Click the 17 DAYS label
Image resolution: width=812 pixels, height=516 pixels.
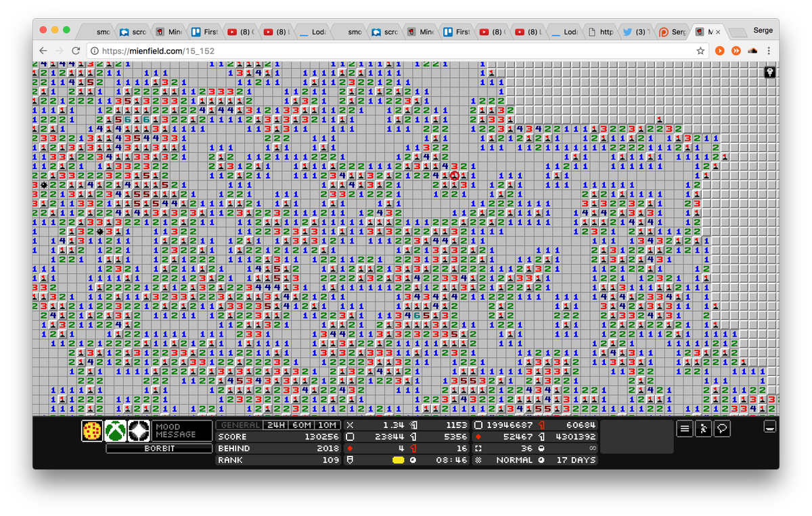click(x=576, y=460)
